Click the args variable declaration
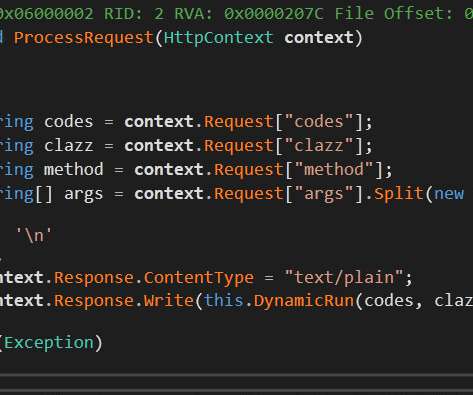Viewport: 473px width, 395px height. click(84, 194)
